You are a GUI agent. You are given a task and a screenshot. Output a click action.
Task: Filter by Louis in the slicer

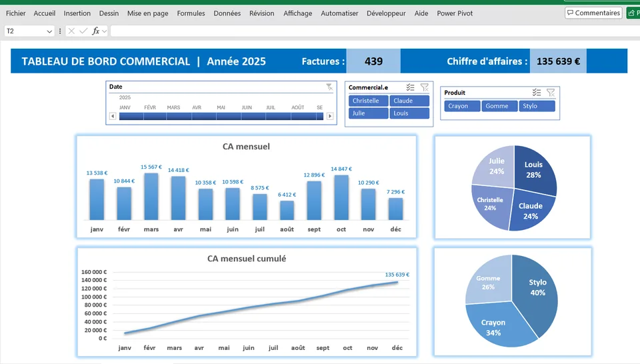click(409, 113)
